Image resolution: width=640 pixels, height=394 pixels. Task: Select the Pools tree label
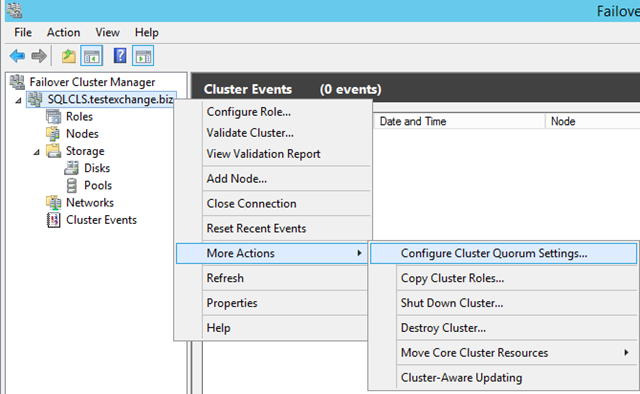point(98,185)
